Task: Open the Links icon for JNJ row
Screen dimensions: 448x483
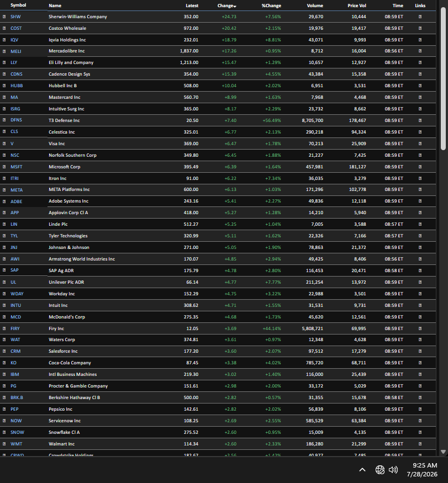Action: [x=420, y=247]
